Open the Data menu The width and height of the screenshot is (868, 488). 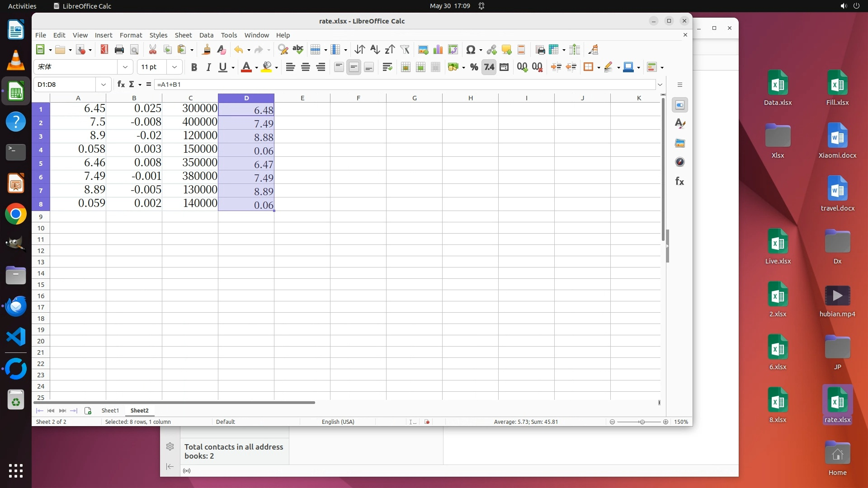206,35
